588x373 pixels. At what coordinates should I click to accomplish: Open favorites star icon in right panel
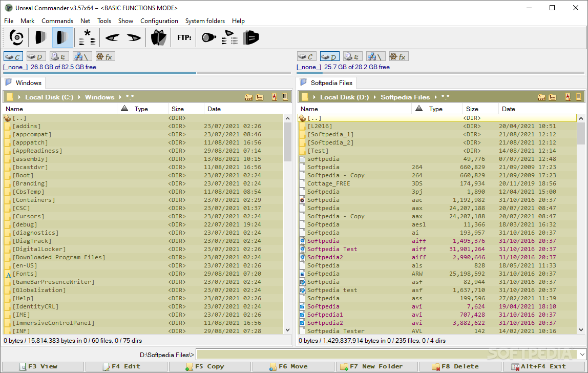point(568,97)
